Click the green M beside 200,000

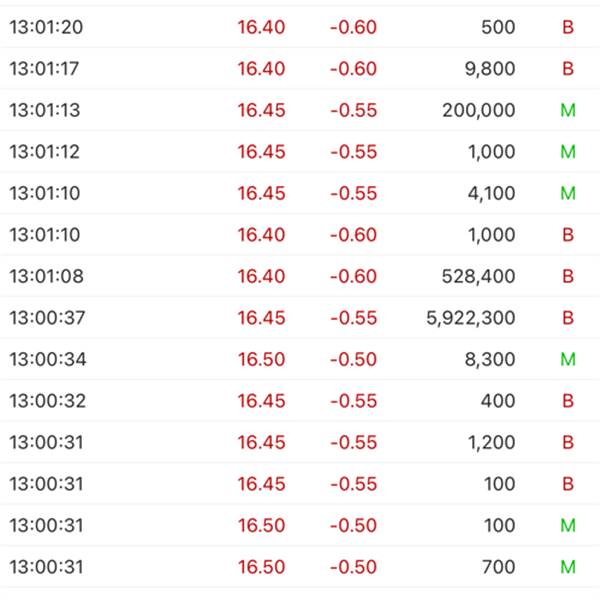point(568,111)
